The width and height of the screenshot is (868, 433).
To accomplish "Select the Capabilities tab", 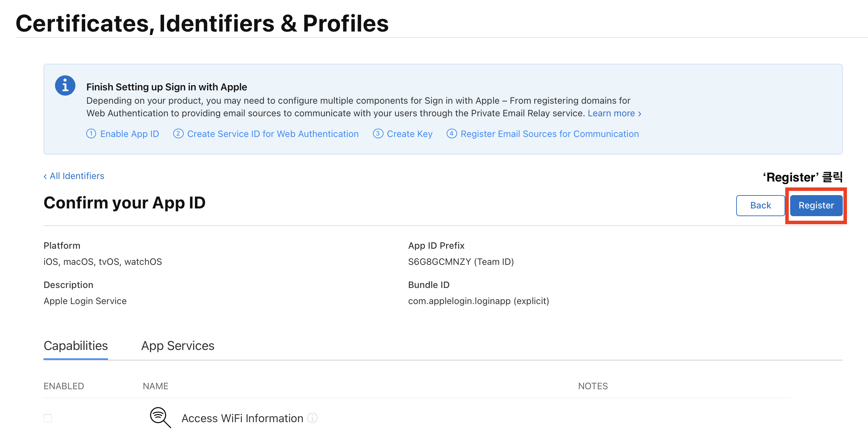I will pyautogui.click(x=76, y=346).
